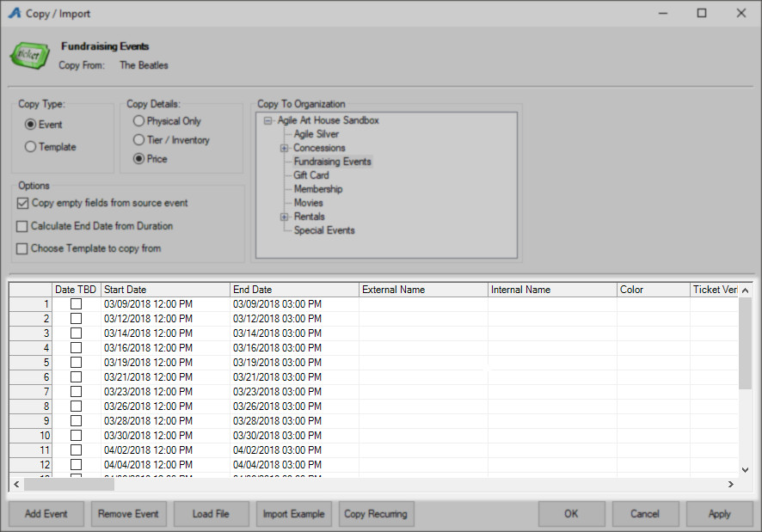The image size is (762, 532).
Task: Click the Internal Name column header
Action: 552,290
